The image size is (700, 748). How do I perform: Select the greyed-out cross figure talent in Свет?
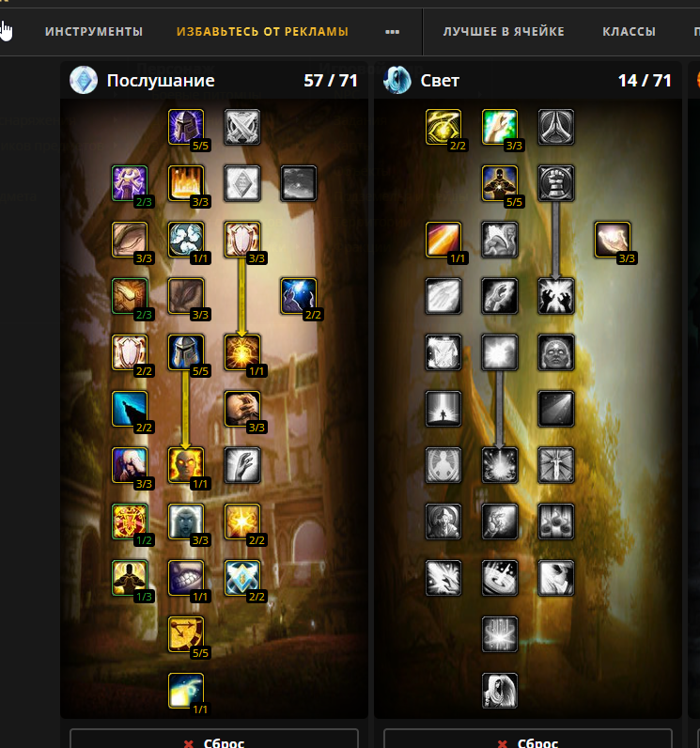click(x=556, y=464)
